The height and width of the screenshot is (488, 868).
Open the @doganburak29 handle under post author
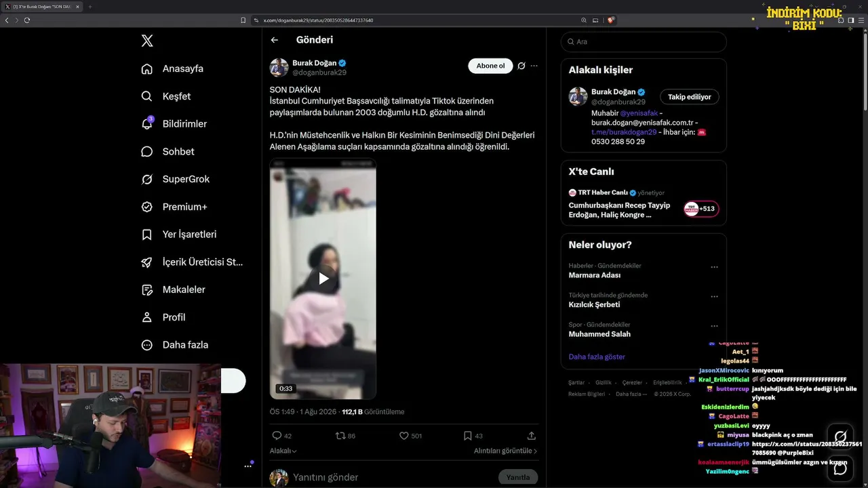[x=319, y=73]
